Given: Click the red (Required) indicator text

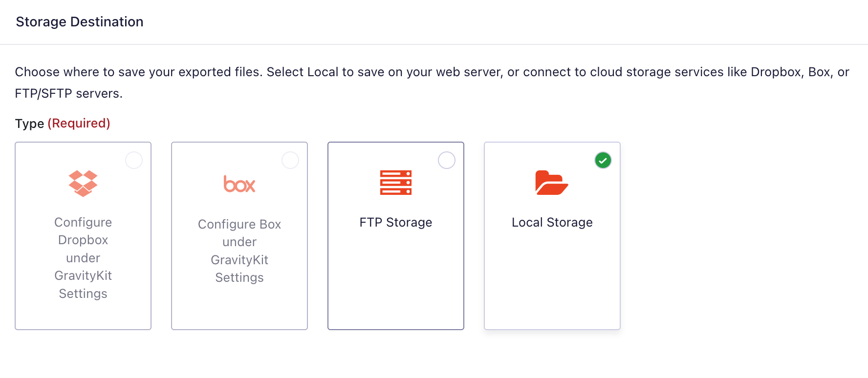Looking at the screenshot, I should click(x=79, y=124).
